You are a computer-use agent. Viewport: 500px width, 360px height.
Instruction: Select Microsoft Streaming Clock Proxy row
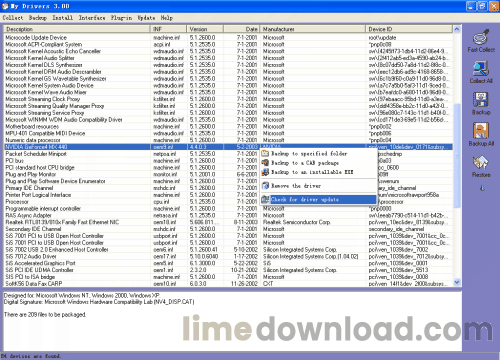tap(228, 99)
